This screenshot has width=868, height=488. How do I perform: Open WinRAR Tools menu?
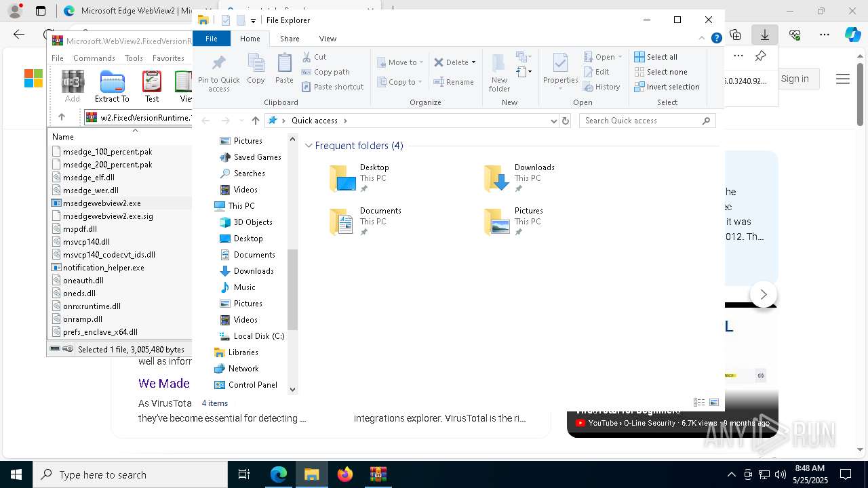coord(134,58)
